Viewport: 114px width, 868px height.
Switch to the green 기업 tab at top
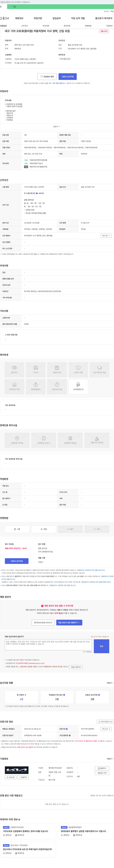click(x=14, y=7)
